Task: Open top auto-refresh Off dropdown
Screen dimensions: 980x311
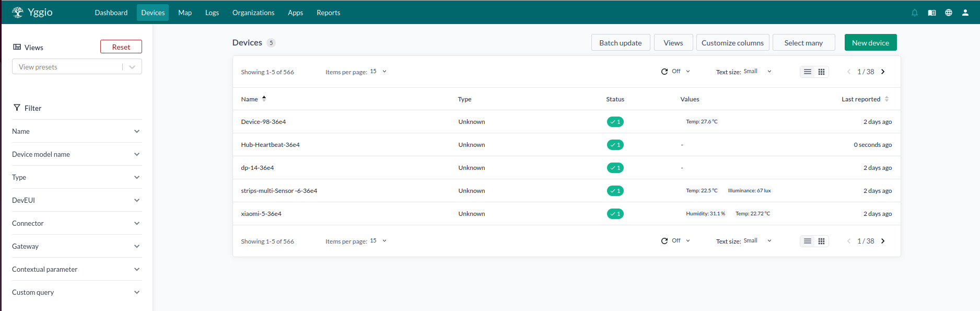Action: coord(681,72)
